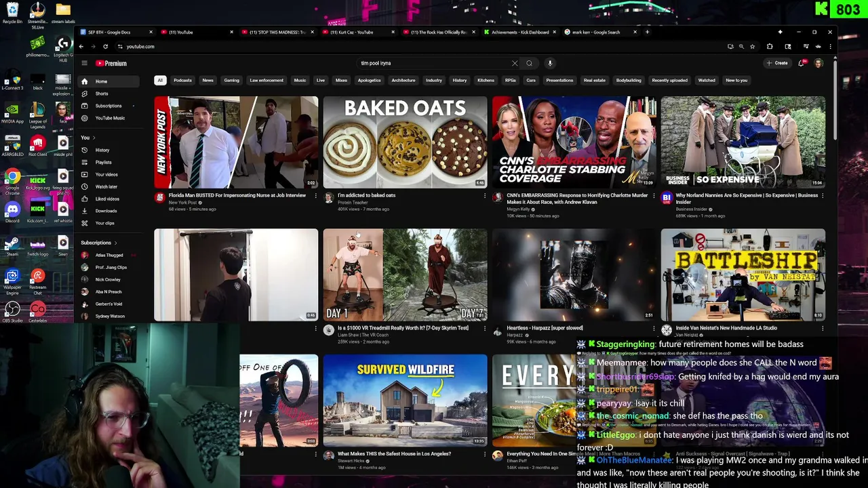Open YouTube notifications bell

pos(802,63)
